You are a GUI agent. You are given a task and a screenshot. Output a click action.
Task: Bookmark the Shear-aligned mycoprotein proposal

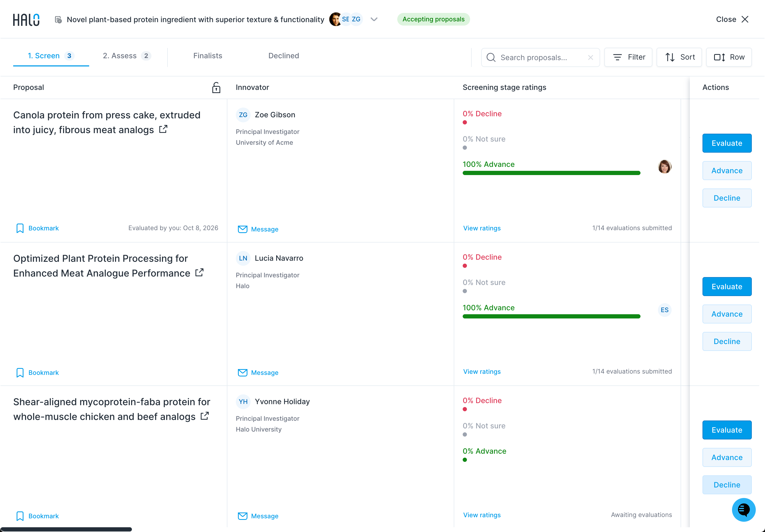coord(37,516)
